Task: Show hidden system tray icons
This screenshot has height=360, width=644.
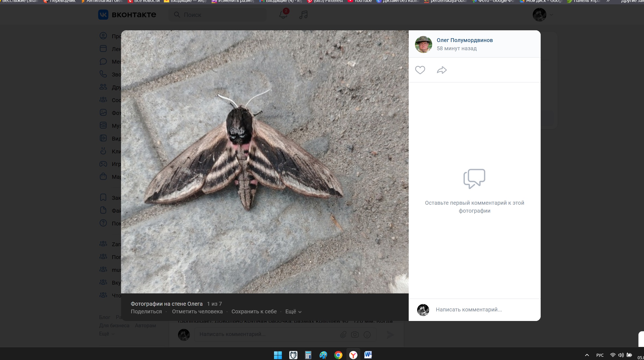Action: (587, 355)
